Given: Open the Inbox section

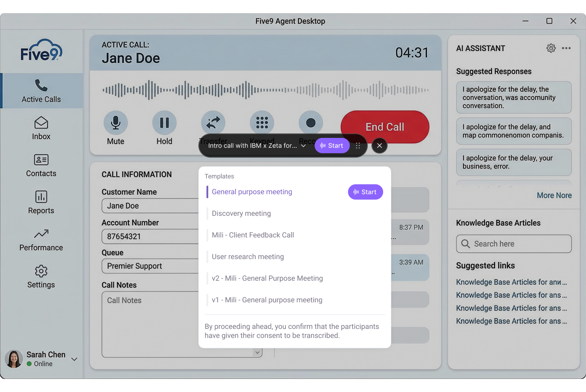Looking at the screenshot, I should 41,128.
